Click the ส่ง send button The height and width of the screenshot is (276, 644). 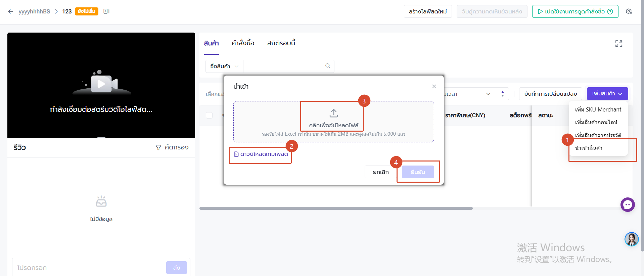(177, 268)
